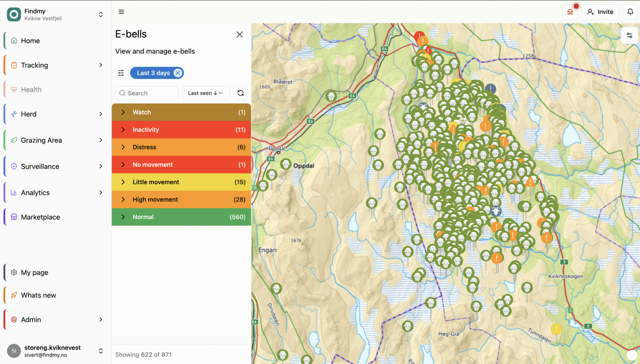The height and width of the screenshot is (364, 640).
Task: Click the Health heart icon
Action: pyautogui.click(x=14, y=90)
